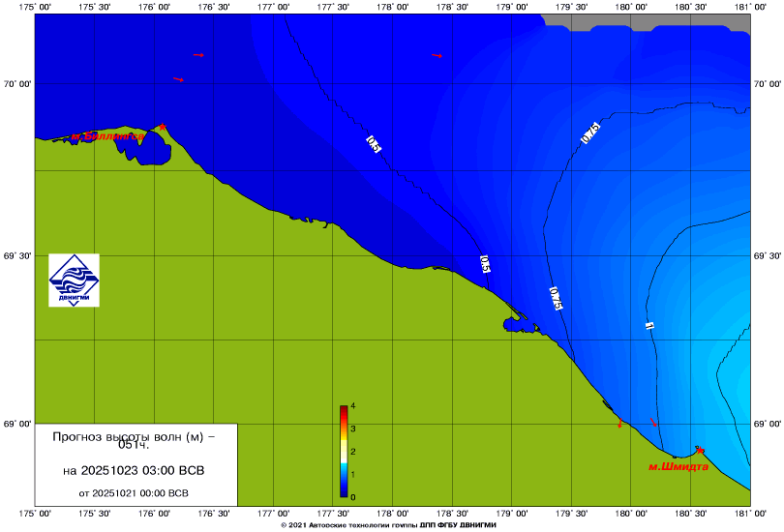
Task: Click the wave height color scale bar
Action: coord(344,452)
